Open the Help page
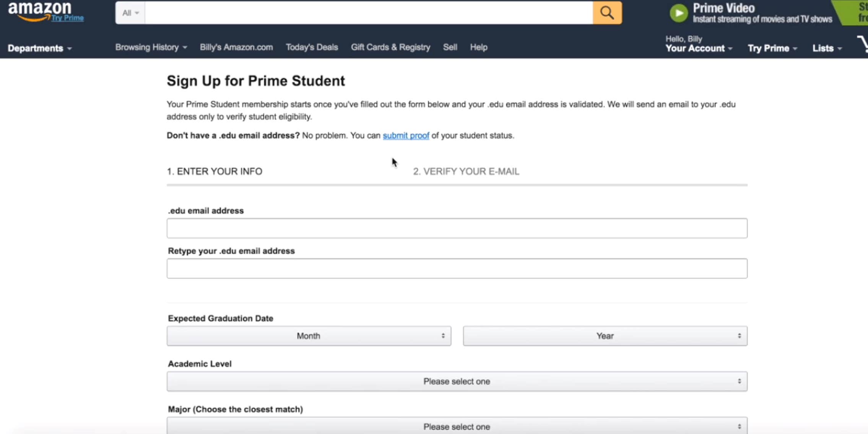 pos(479,47)
